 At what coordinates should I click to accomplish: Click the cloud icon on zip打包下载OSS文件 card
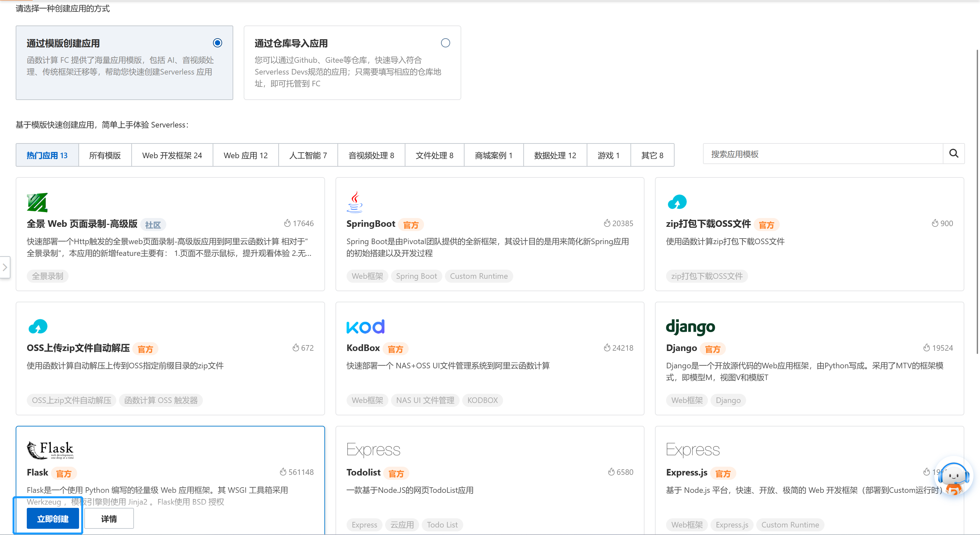pyautogui.click(x=677, y=202)
